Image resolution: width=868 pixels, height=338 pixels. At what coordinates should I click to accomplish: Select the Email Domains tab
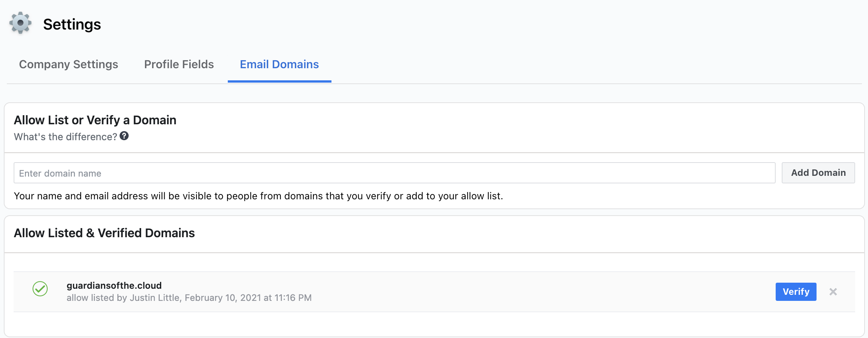pos(279,64)
